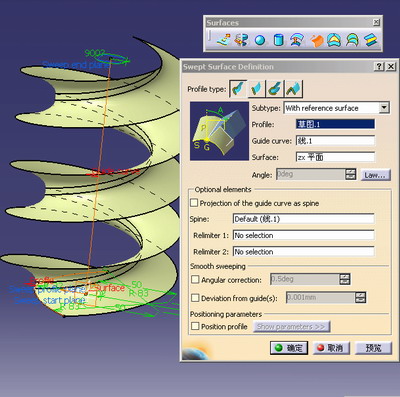This screenshot has height=397, width=400.
Task: Select the Explicit profile type icon
Action: tap(238, 89)
